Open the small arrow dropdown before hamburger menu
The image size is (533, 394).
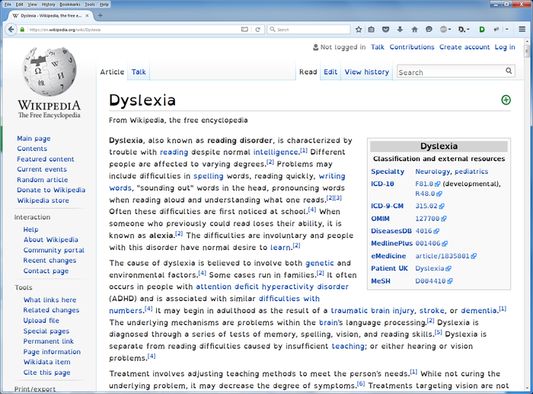point(507,30)
